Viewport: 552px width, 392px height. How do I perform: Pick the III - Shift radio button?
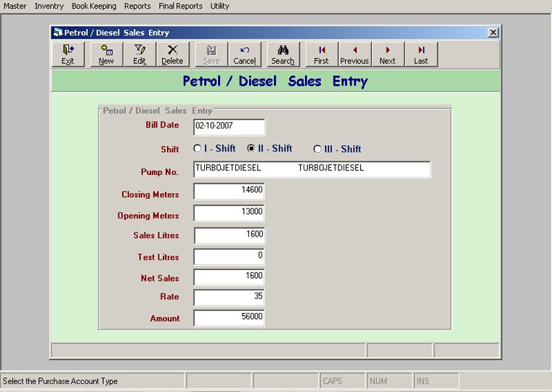coord(317,150)
